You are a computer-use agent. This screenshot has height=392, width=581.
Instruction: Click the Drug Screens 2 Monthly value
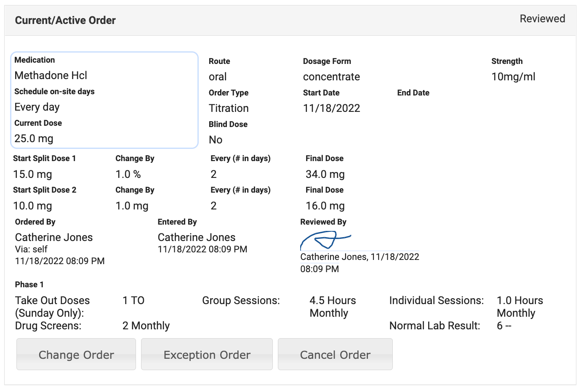[x=146, y=326]
